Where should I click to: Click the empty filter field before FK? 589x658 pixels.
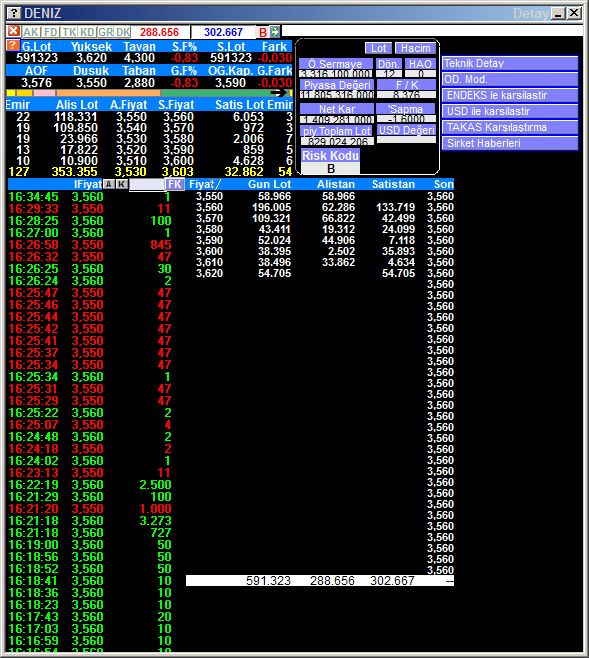(x=146, y=184)
